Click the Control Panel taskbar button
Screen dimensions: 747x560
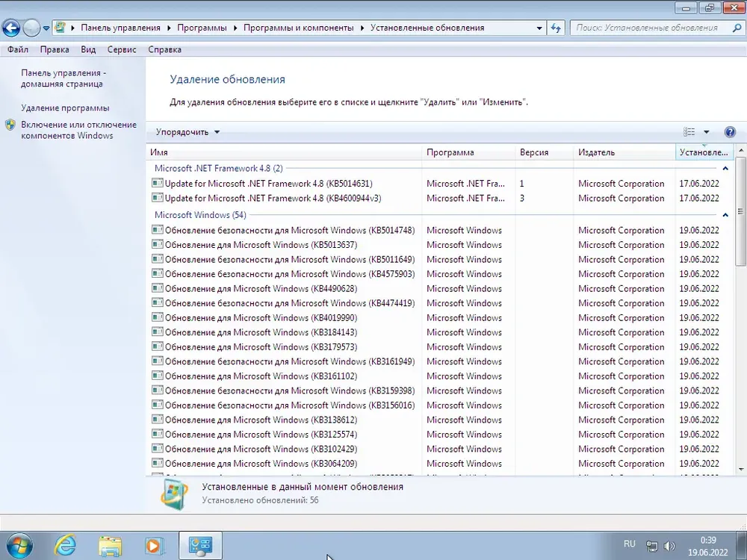pyautogui.click(x=200, y=546)
